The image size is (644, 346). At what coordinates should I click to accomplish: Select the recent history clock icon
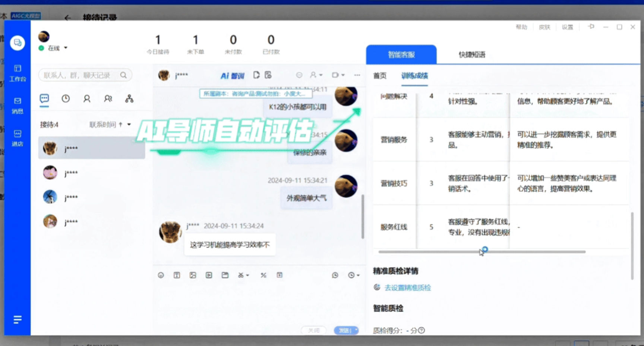[x=66, y=99]
